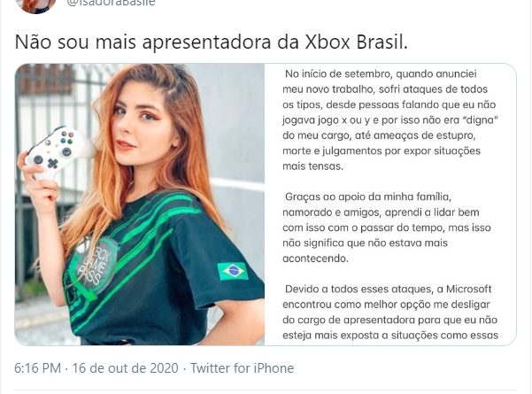Click the Brazil flag patch on sleeve
Image resolution: width=532 pixels, height=394 pixels.
click(x=233, y=271)
